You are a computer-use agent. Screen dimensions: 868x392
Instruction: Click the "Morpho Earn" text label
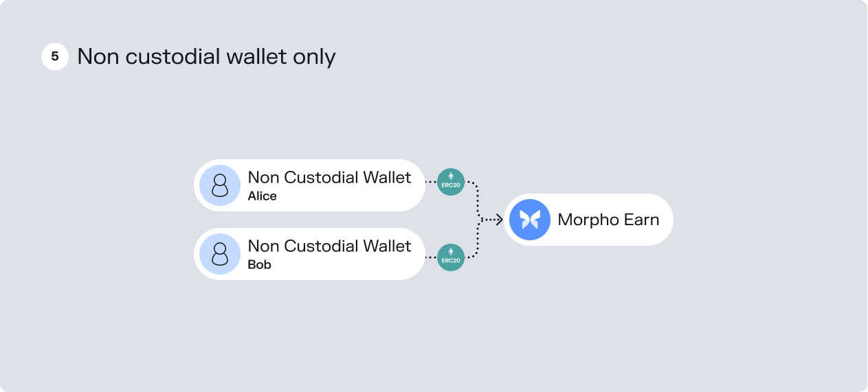click(608, 220)
